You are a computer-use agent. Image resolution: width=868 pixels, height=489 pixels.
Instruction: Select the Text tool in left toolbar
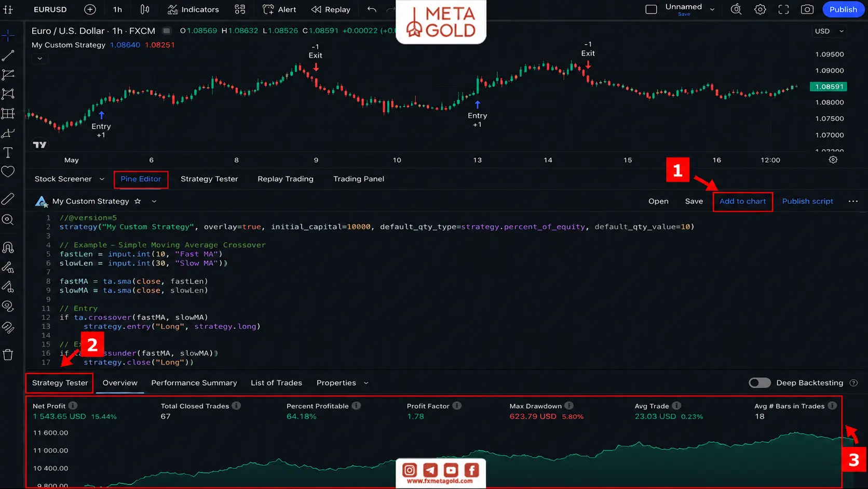pos(8,153)
